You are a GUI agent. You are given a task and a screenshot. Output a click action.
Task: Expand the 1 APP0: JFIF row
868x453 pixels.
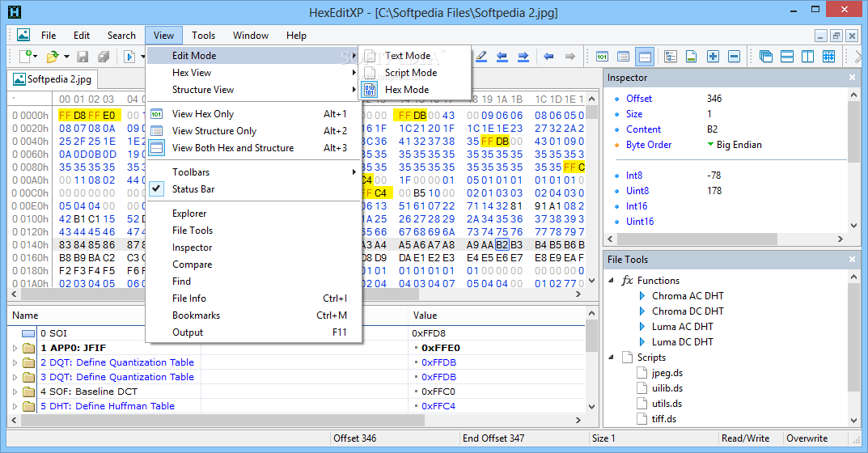coord(15,349)
